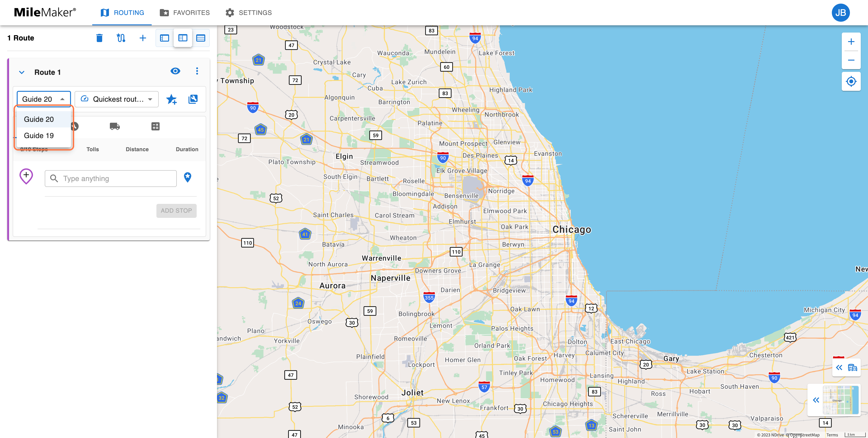
Task: Select Guide 19 from dropdown list
Action: [44, 135]
